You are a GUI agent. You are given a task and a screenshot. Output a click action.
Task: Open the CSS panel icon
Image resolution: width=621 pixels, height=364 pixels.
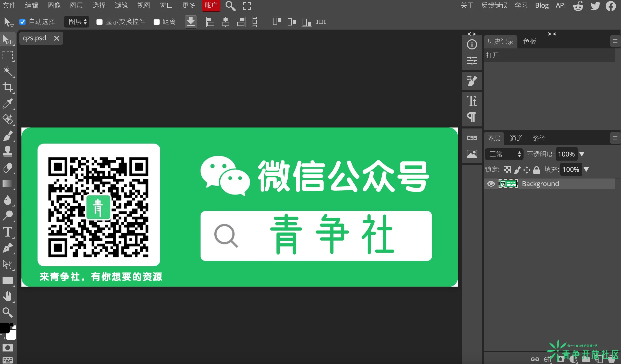[x=472, y=138]
